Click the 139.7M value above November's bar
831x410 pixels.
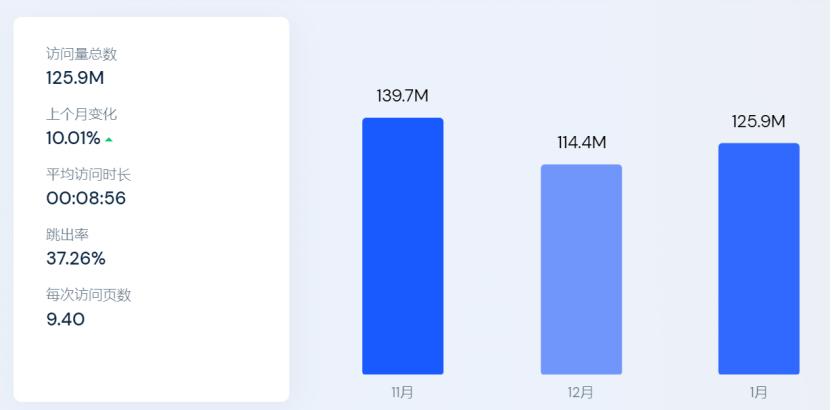[x=402, y=96]
